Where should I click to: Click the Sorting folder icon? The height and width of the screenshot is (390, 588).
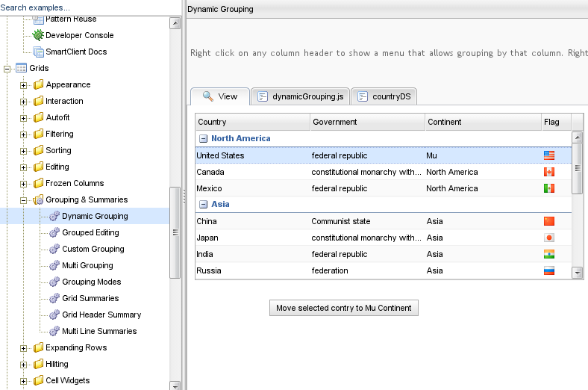(x=38, y=150)
